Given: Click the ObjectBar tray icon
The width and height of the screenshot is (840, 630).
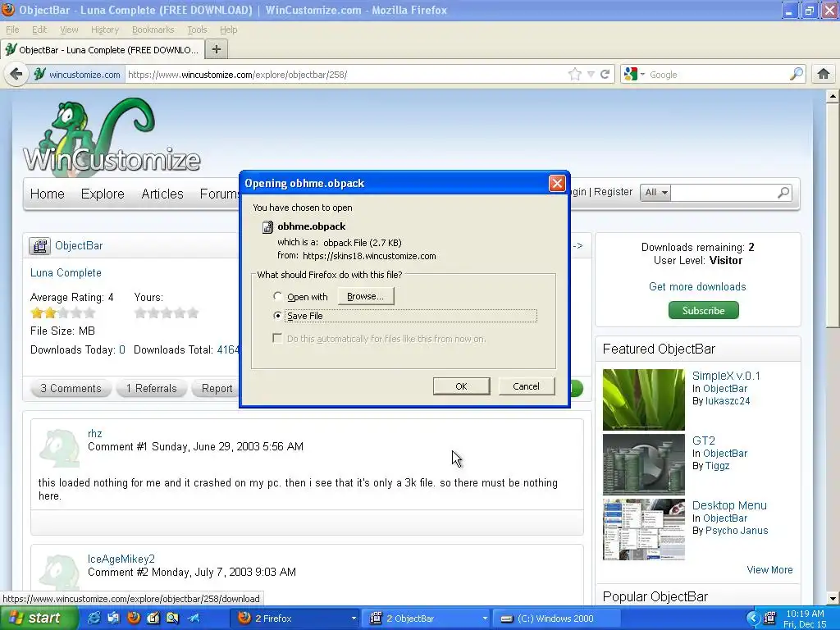Looking at the screenshot, I should tap(769, 618).
